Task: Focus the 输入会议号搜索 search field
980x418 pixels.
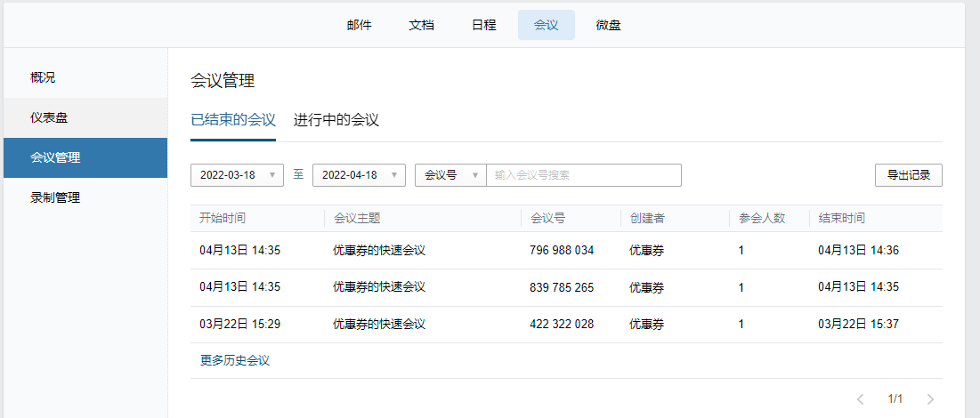Action: 584,175
